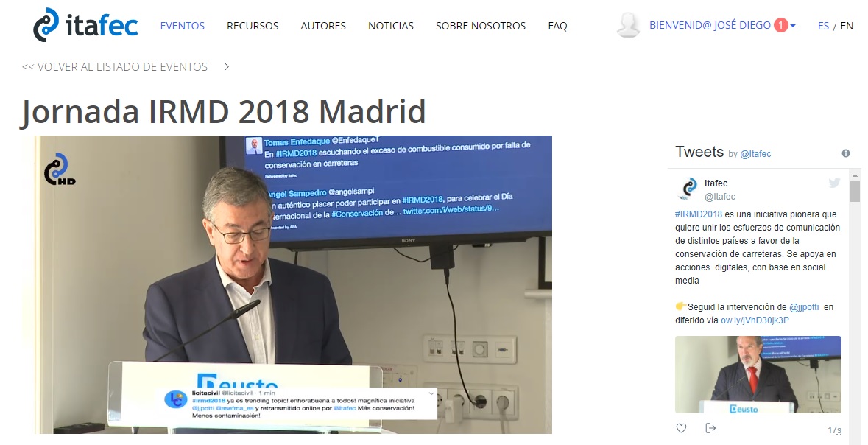Share the tweet using share icon
The height and width of the screenshot is (445, 868).
click(x=710, y=428)
